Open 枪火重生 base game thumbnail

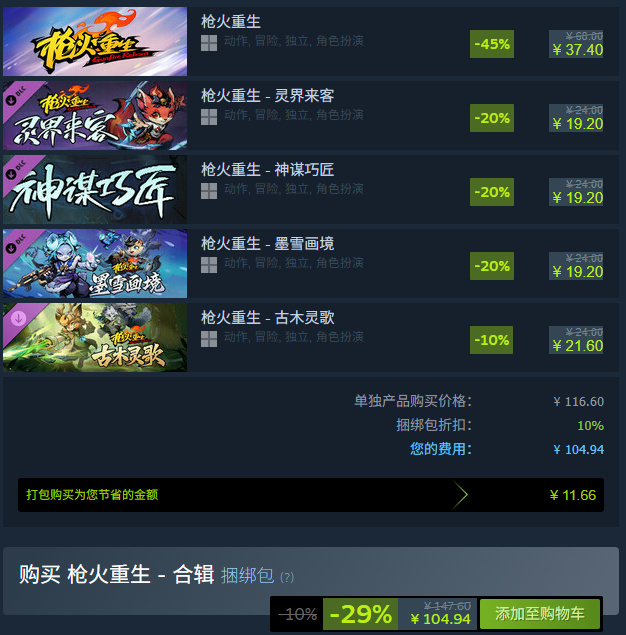click(x=95, y=41)
